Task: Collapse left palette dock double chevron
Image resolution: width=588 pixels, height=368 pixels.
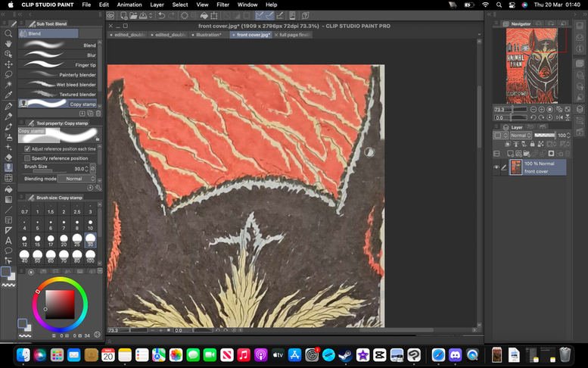Action: [x=3, y=14]
